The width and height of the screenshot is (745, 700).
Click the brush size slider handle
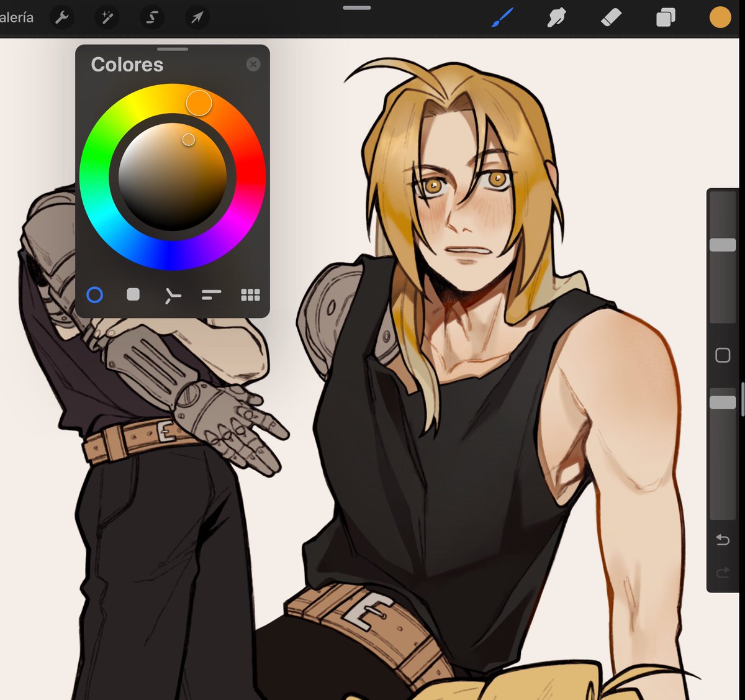point(723,245)
